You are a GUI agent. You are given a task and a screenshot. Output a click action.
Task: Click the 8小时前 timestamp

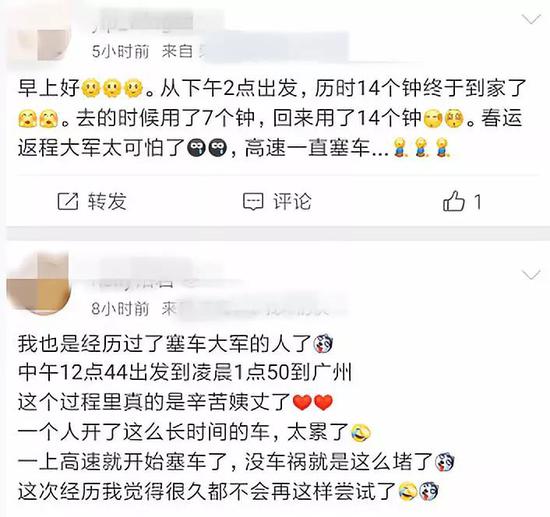pos(120,309)
